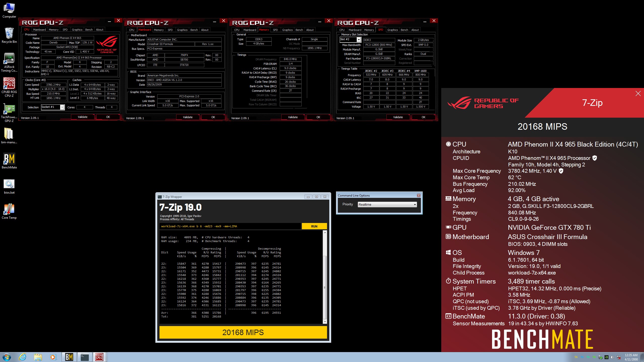Viewport: 644px width, 362px height.
Task: Open the bm-manu folder on desktop
Action: (x=9, y=136)
